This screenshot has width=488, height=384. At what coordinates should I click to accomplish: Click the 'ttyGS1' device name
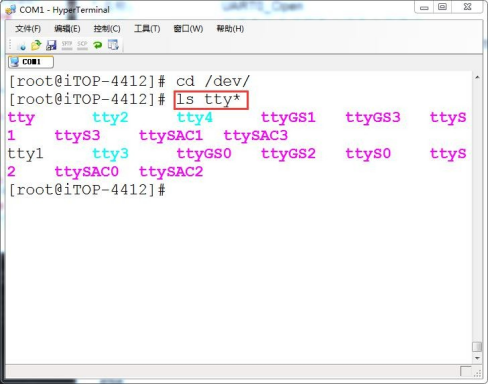click(288, 118)
